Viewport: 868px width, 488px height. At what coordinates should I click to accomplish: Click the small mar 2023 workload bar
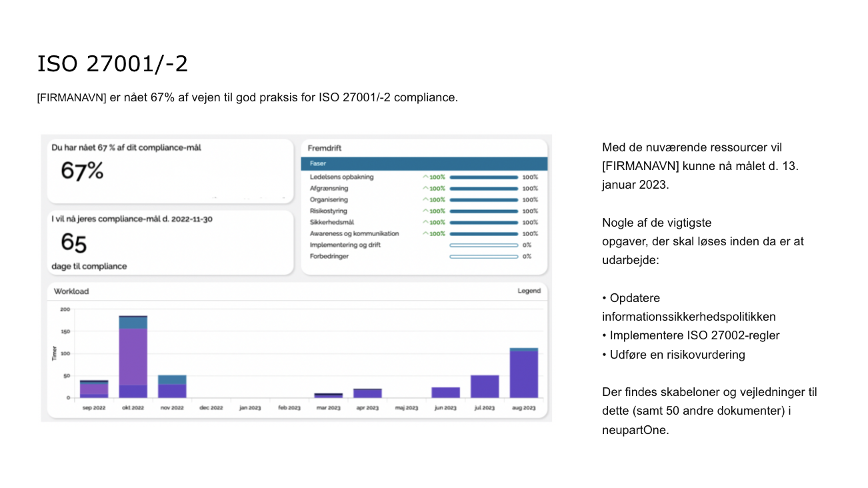point(329,395)
